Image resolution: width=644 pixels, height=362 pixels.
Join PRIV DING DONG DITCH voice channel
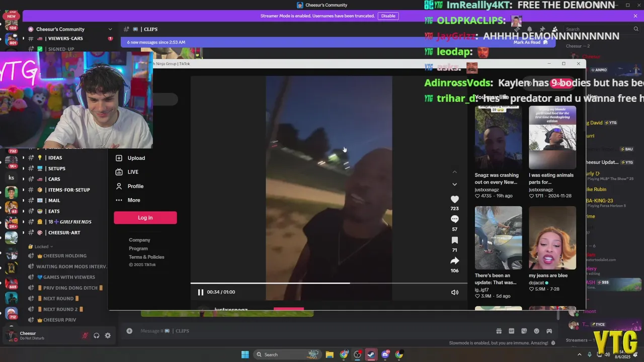pyautogui.click(x=70, y=288)
